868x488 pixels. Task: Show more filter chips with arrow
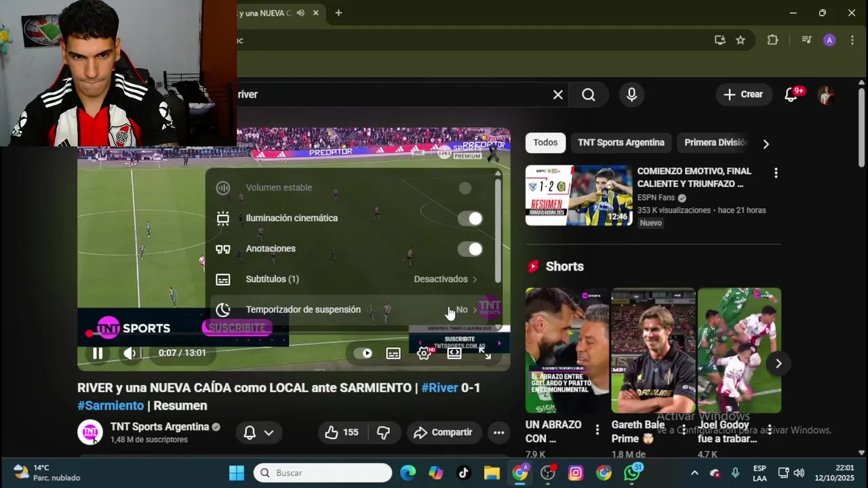click(x=766, y=144)
